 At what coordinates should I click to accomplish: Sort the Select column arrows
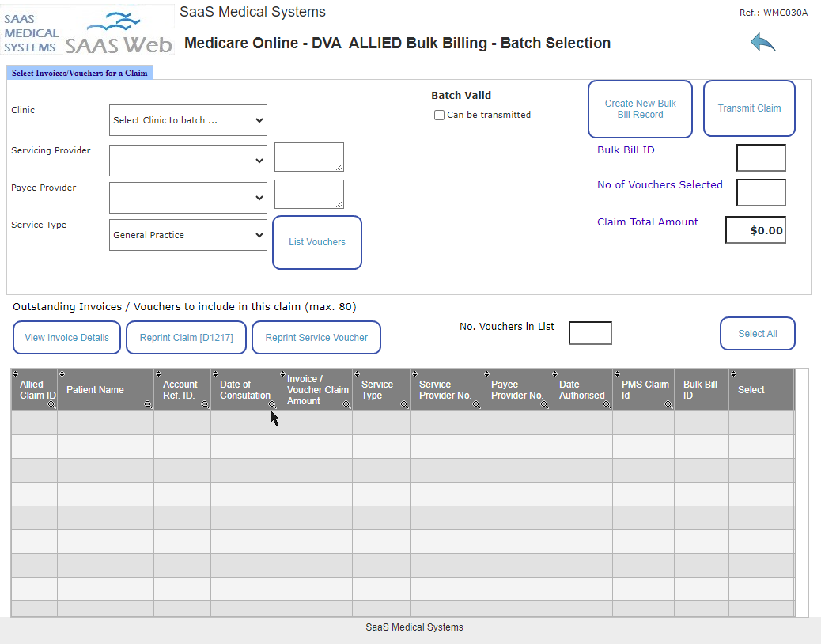coord(733,374)
